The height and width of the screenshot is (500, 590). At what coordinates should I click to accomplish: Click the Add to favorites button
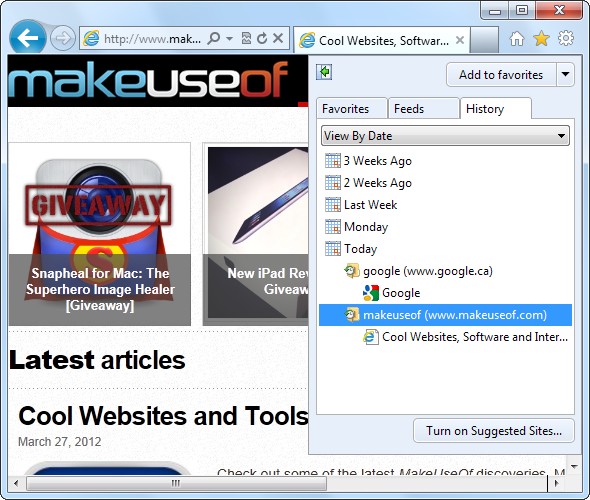click(501, 74)
